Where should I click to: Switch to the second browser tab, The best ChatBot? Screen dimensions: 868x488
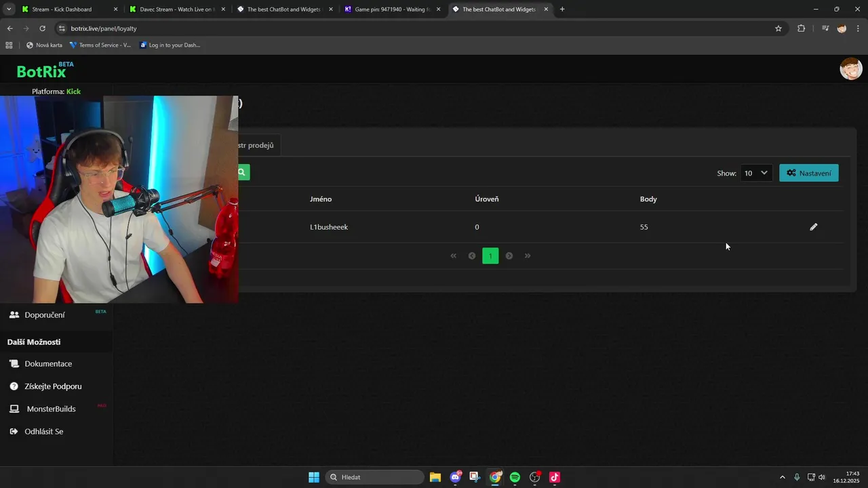pyautogui.click(x=284, y=9)
